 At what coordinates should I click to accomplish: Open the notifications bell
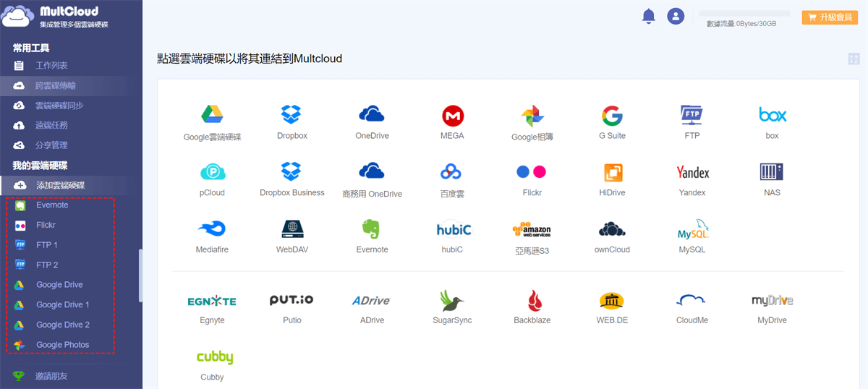649,16
